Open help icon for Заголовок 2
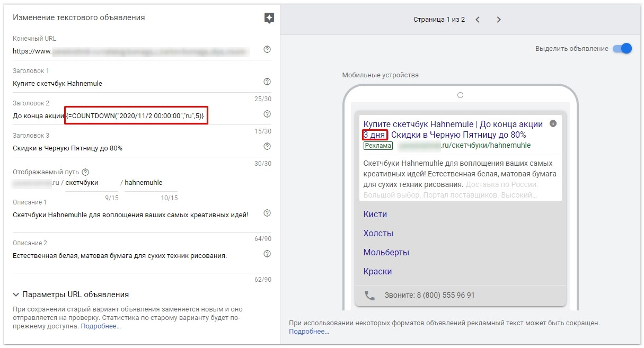This screenshot has height=348, width=644. pyautogui.click(x=267, y=114)
